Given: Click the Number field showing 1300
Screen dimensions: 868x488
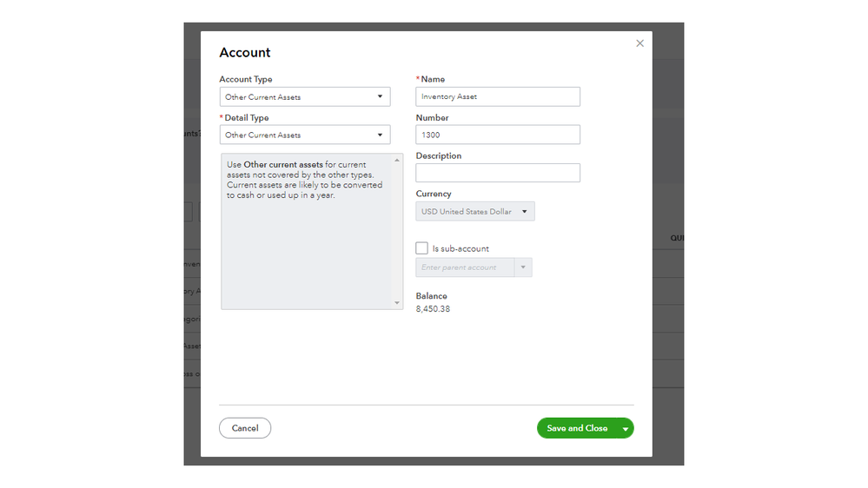Looking at the screenshot, I should (x=497, y=135).
